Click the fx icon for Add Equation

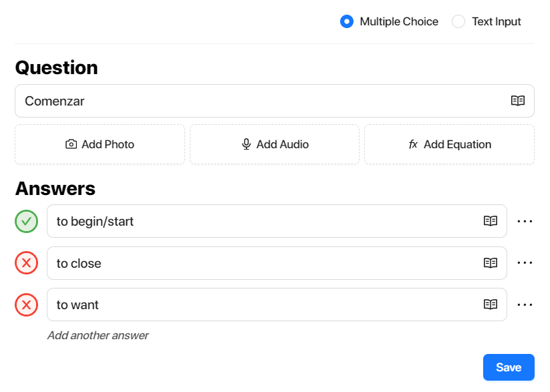(413, 144)
